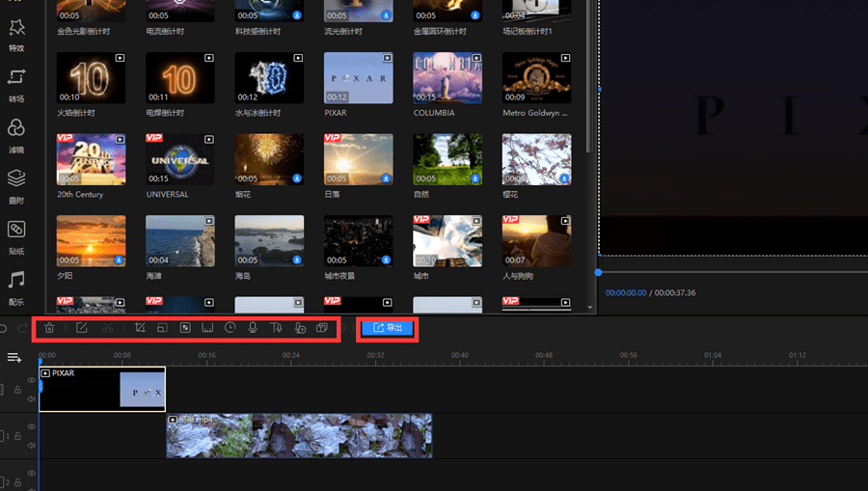Viewport: 868px width, 491px height.
Task: Mute the PIXAR track audio
Action: (32, 399)
